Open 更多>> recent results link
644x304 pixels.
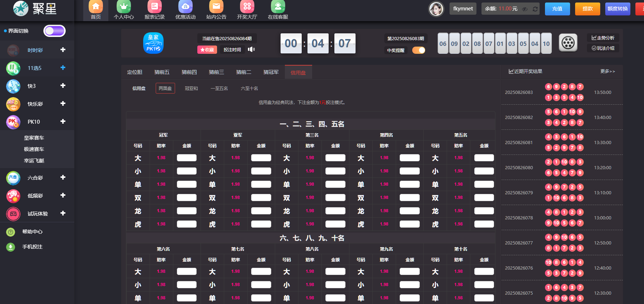pyautogui.click(x=607, y=71)
